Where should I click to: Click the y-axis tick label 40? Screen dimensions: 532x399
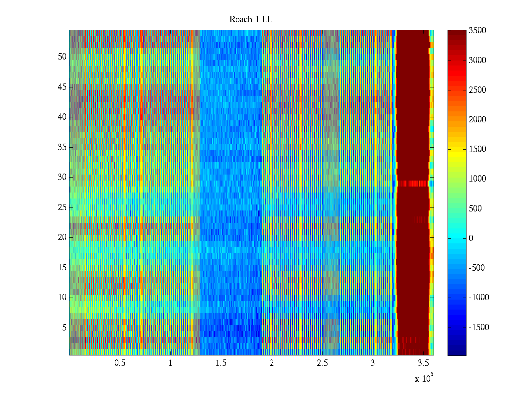(x=62, y=117)
